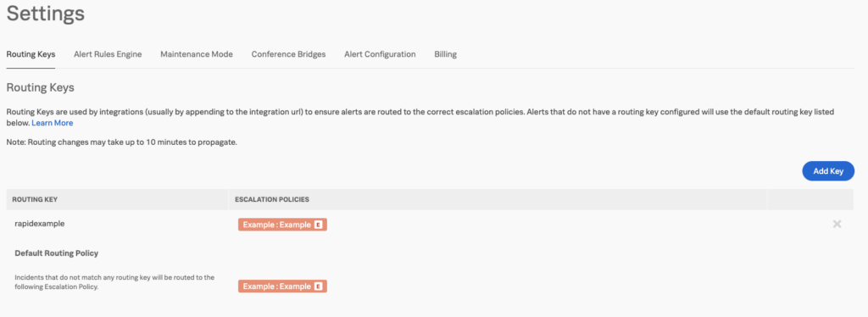Click the E icon in Default Routing Policy badge
868x317 pixels.
(319, 286)
